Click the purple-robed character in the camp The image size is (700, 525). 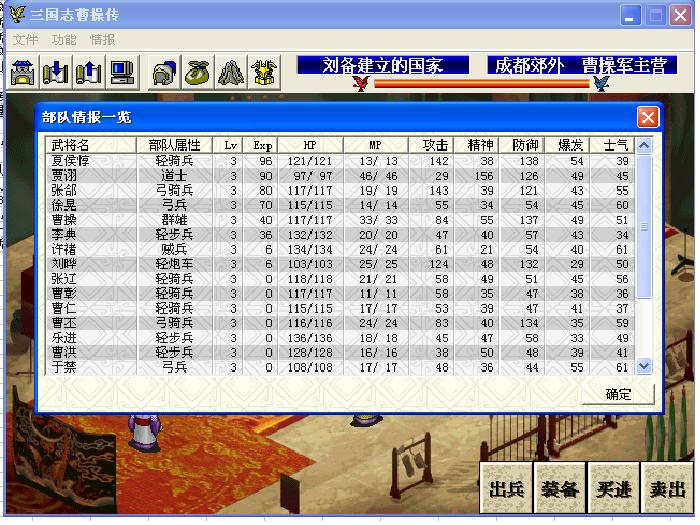click(x=144, y=432)
